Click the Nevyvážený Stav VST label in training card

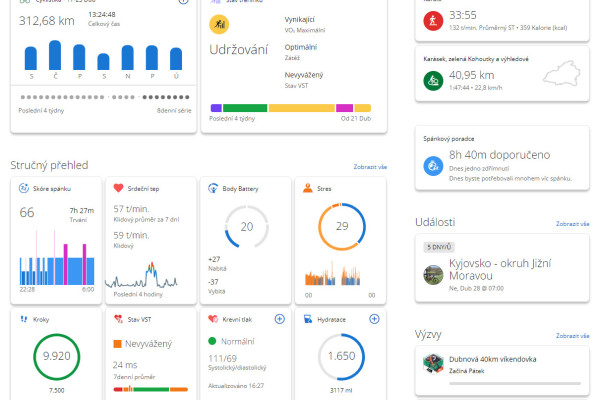point(304,80)
